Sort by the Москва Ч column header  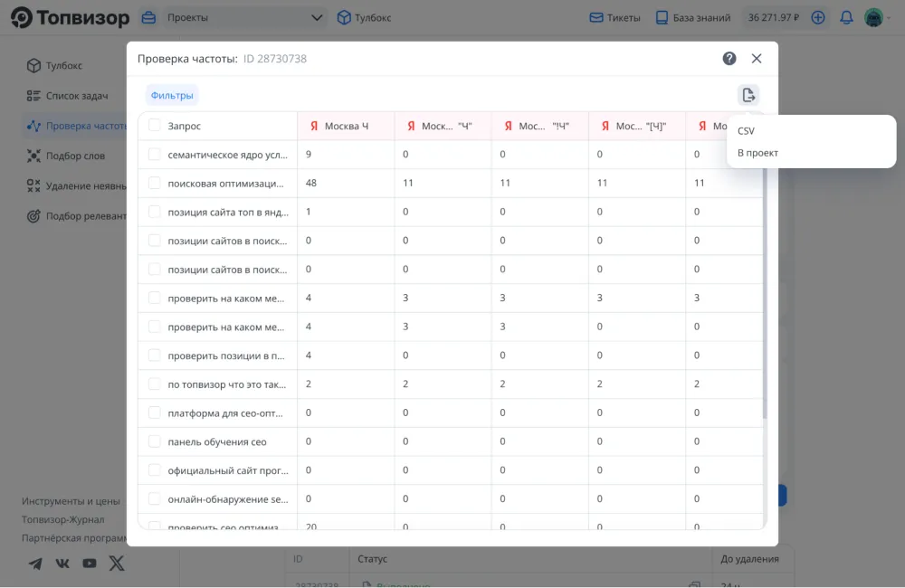346,126
